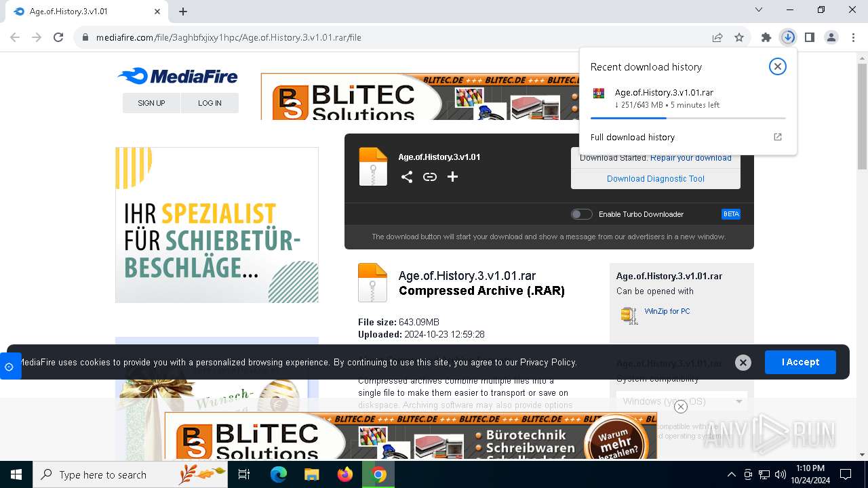Image resolution: width=868 pixels, height=488 pixels.
Task: Show hidden system tray icons
Action: (x=731, y=474)
